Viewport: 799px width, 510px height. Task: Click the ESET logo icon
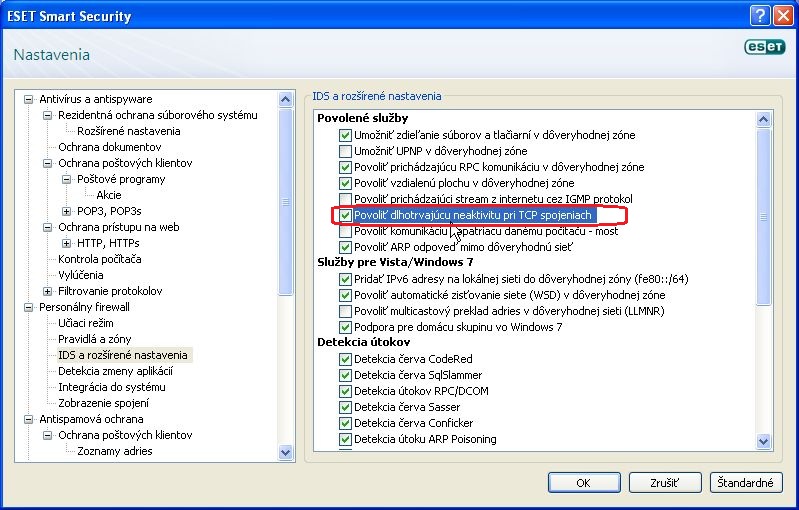[764, 46]
